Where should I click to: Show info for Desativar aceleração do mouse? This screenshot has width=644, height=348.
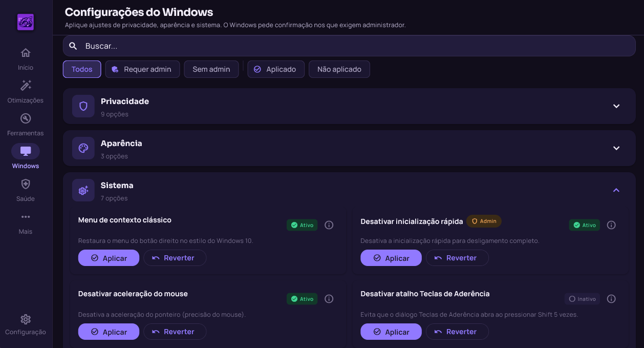(x=329, y=299)
